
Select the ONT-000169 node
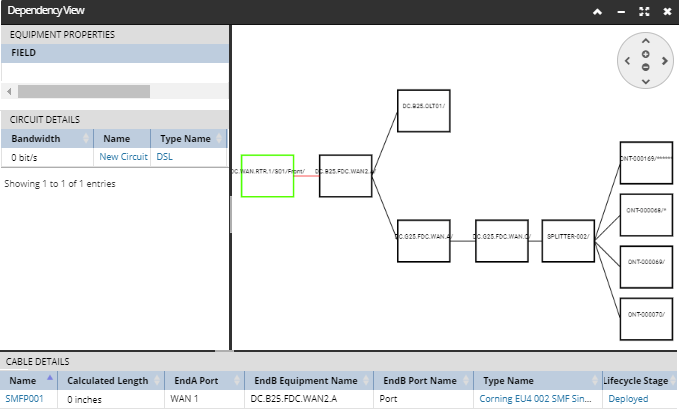(x=646, y=163)
